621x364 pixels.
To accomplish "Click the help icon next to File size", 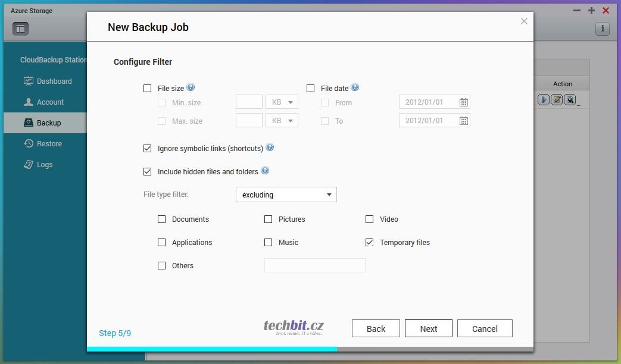I will point(191,87).
